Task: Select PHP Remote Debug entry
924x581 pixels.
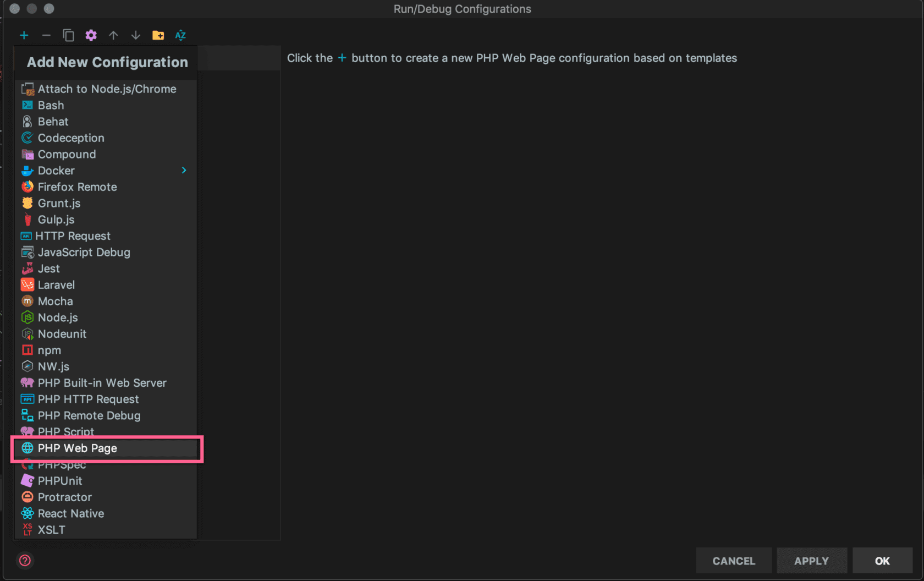Action: point(89,416)
